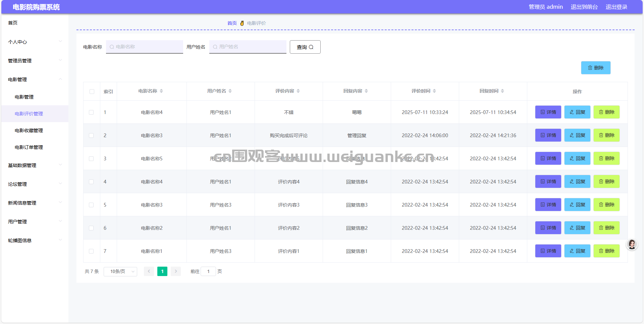Open 电影订单管理 menu item
Image resolution: width=644 pixels, height=324 pixels.
point(35,147)
